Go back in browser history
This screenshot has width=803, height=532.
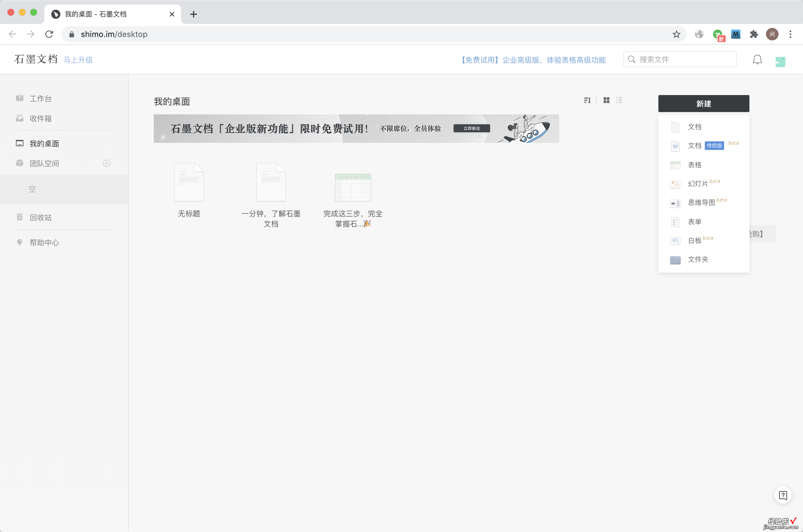click(13, 34)
